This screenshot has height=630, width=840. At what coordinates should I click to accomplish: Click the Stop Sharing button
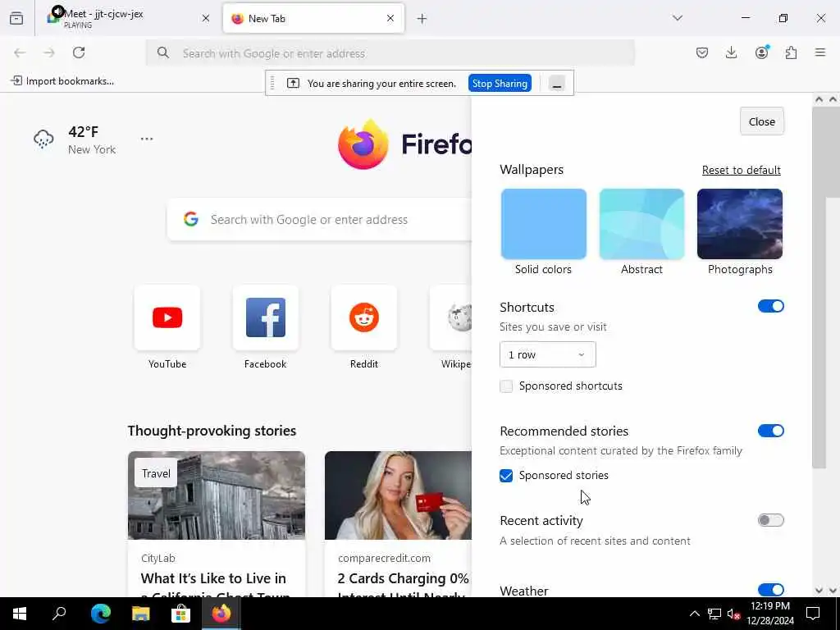point(500,84)
